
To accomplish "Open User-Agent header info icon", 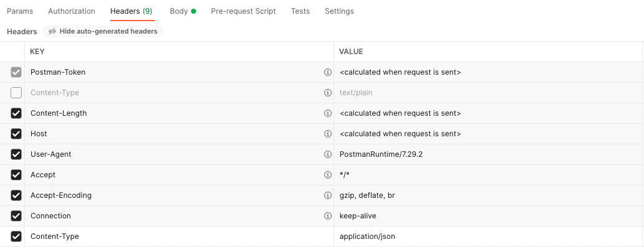I will (x=327, y=154).
